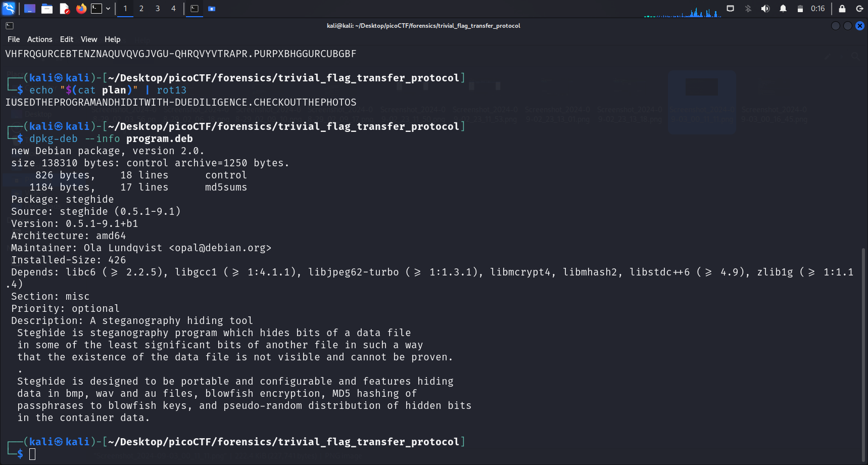The height and width of the screenshot is (465, 868).
Task: Expand the Help menu
Action: (112, 39)
